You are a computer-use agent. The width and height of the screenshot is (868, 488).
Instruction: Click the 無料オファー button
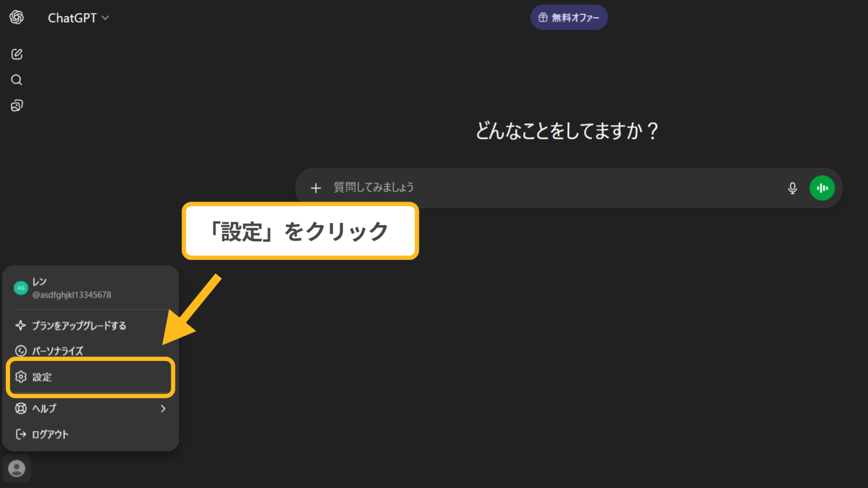[x=569, y=17]
